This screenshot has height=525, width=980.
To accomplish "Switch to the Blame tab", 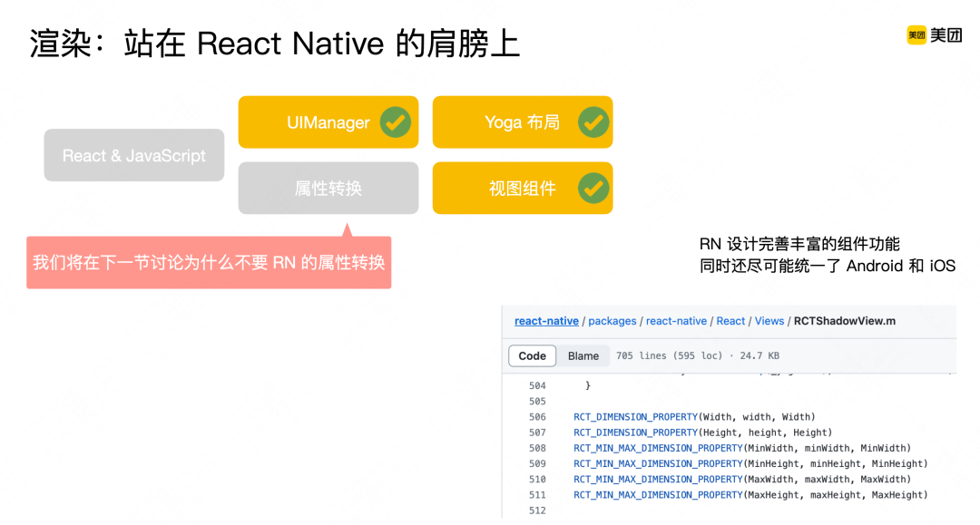I will (583, 355).
